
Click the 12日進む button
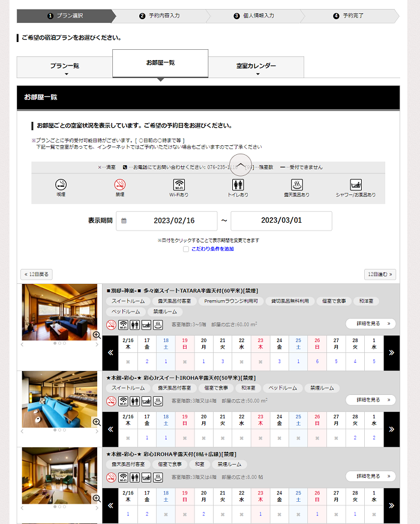[x=380, y=274]
